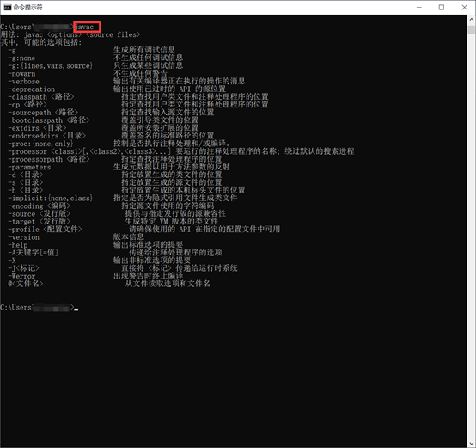Click the description '生成所有调试信息'
The image size is (476, 448).
click(x=144, y=50)
